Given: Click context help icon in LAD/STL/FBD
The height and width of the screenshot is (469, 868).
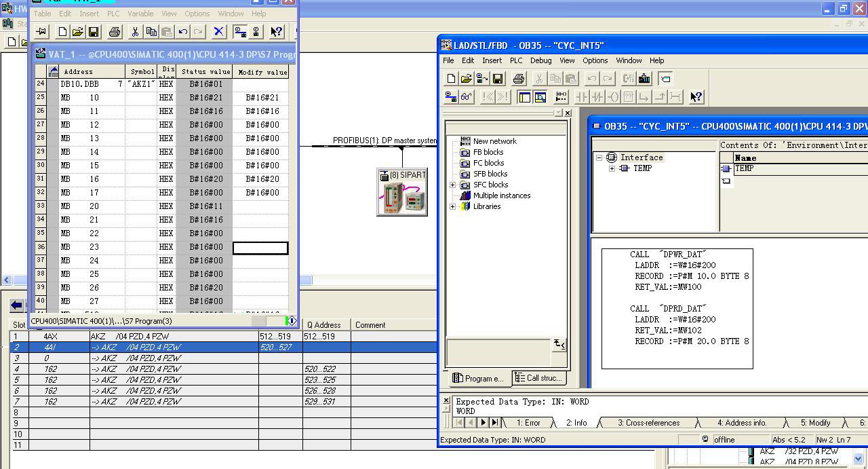Looking at the screenshot, I should [x=696, y=97].
